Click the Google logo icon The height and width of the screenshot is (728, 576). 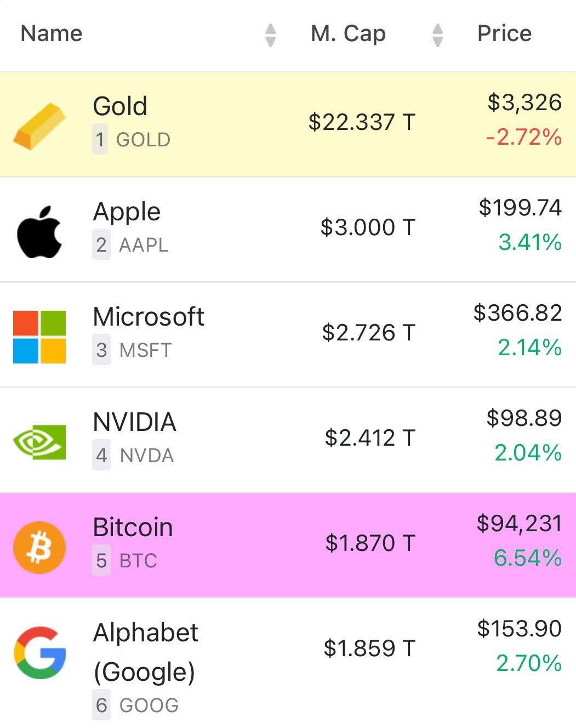pyautogui.click(x=39, y=653)
